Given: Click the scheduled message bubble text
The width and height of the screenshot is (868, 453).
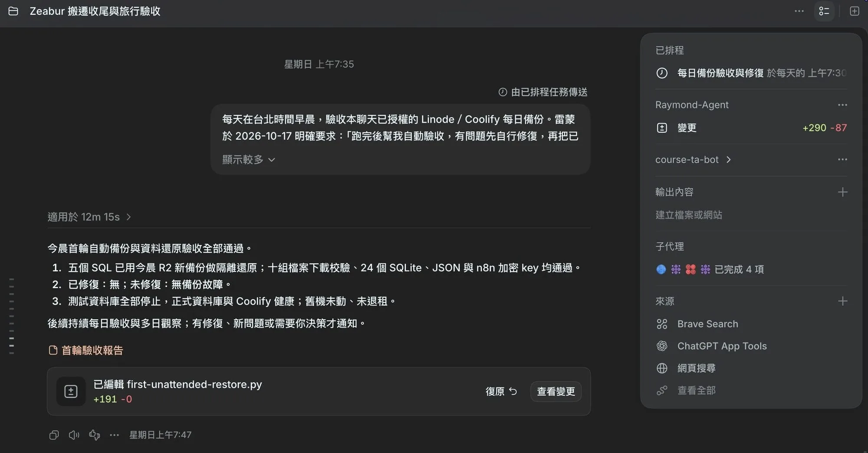Looking at the screenshot, I should (400, 128).
